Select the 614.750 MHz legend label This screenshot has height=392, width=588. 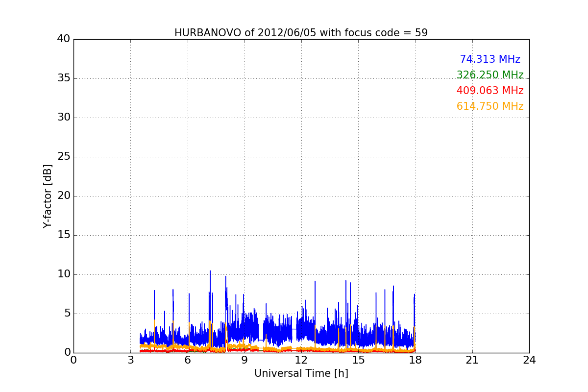point(490,106)
